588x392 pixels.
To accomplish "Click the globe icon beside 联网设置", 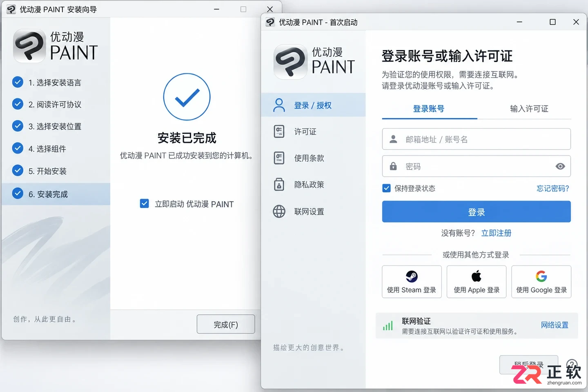I will [279, 212].
